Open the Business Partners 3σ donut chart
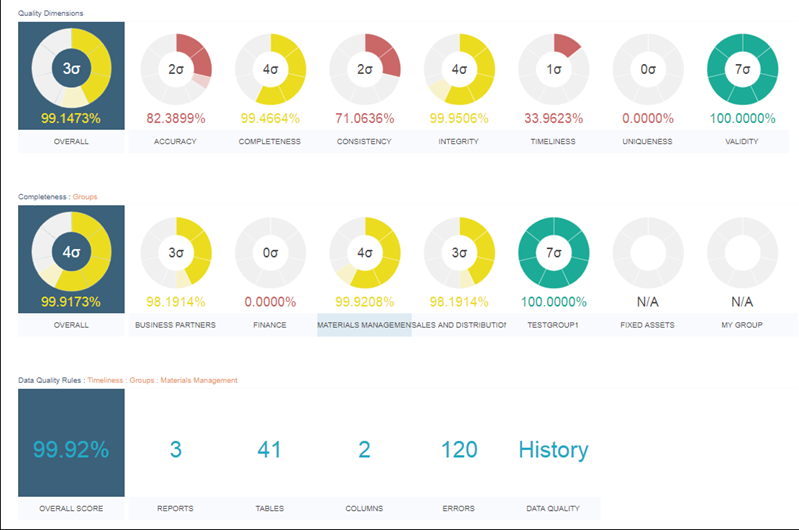This screenshot has width=799, height=530. [x=176, y=253]
